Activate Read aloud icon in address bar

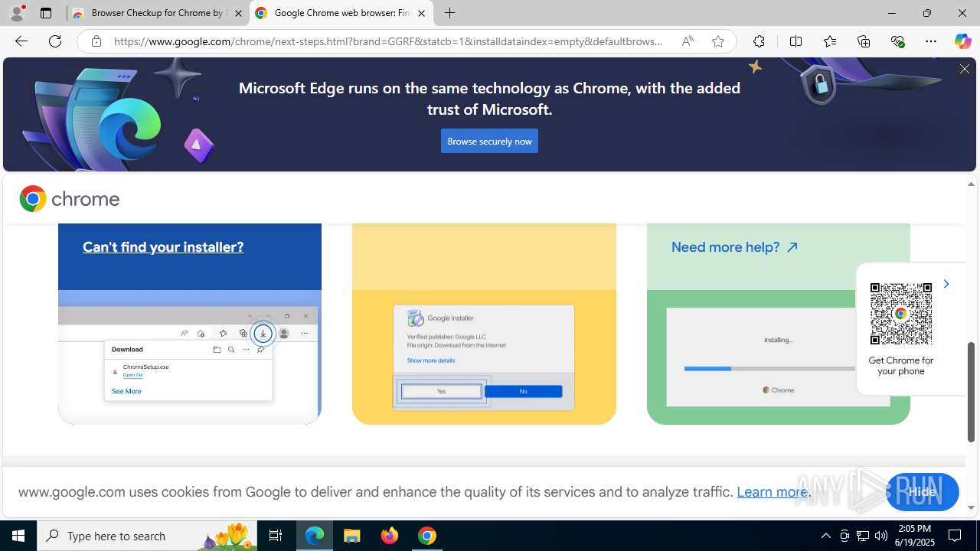[x=687, y=41]
